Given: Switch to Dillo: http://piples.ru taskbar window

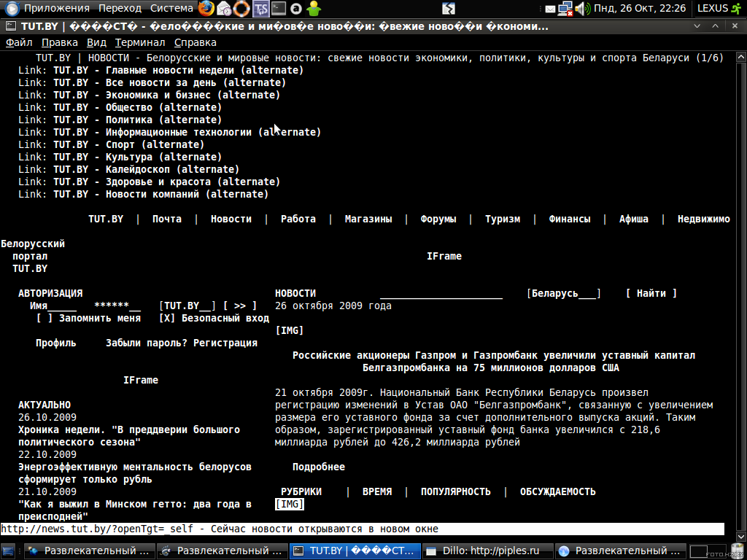Looking at the screenshot, I should click(x=488, y=551).
